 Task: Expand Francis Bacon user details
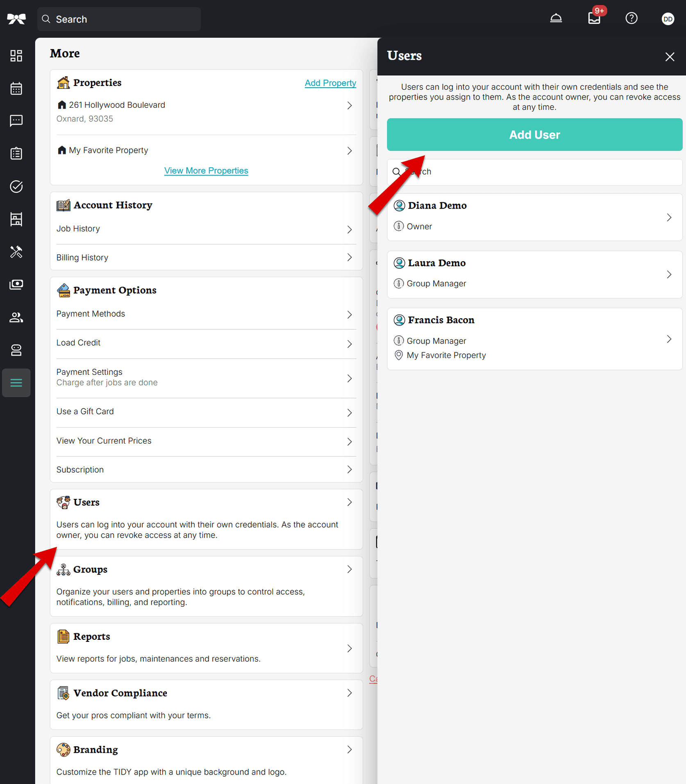pyautogui.click(x=534, y=339)
